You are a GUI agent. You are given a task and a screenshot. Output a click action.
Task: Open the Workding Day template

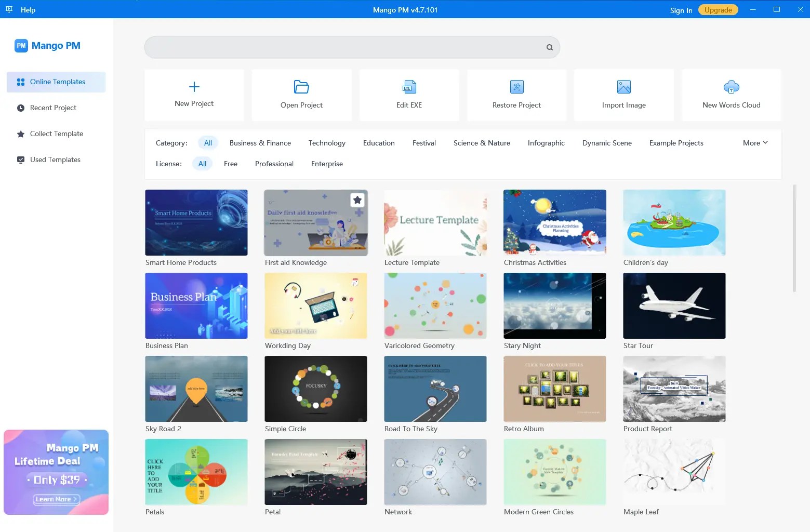pos(316,305)
